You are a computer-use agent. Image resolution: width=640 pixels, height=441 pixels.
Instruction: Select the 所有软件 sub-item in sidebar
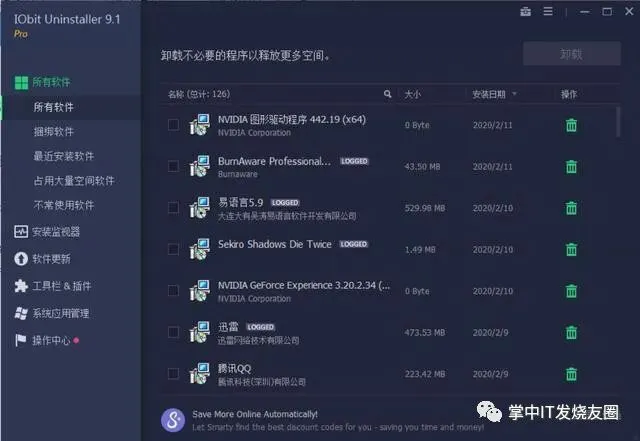pos(53,107)
